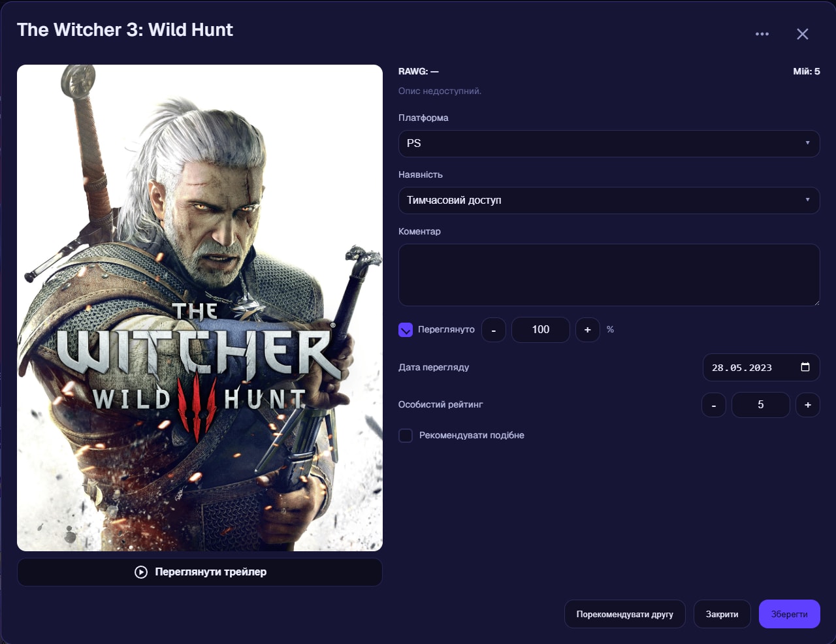The image size is (836, 644).
Task: Open the three-dots more options menu
Action: pos(762,34)
